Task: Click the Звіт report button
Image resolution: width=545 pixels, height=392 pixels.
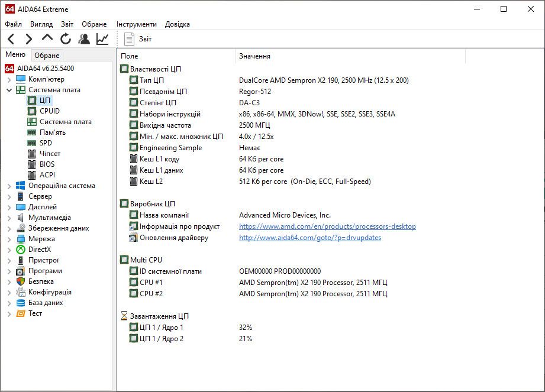Action: pos(138,39)
